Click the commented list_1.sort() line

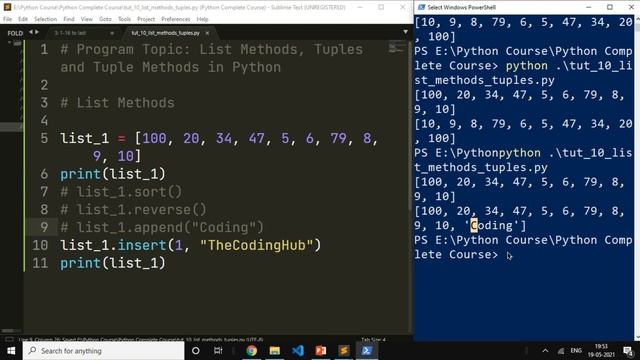click(121, 192)
